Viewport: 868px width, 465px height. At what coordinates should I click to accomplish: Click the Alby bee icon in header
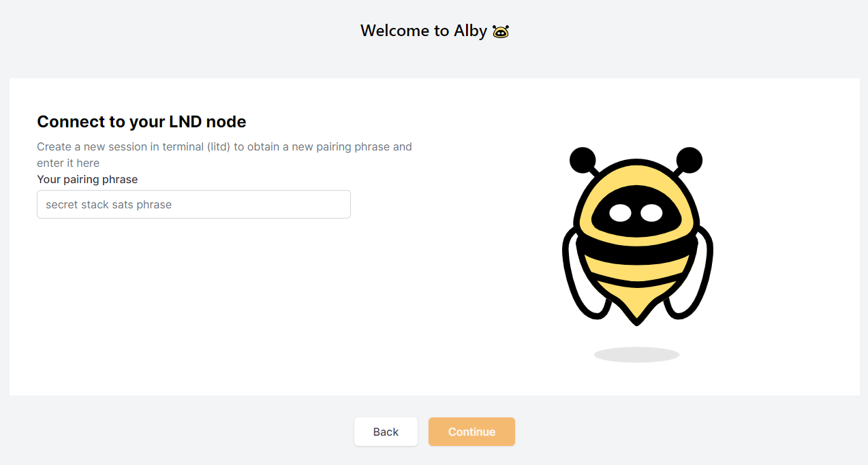tap(501, 31)
